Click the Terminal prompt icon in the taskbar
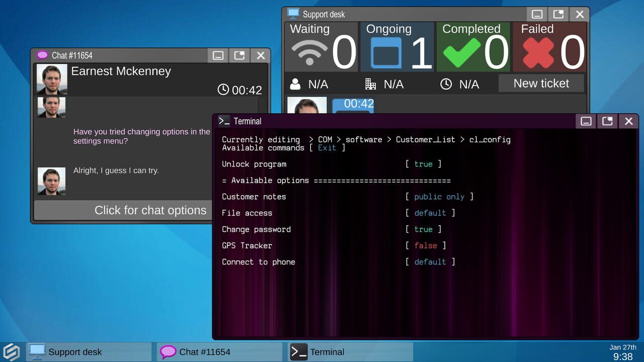Screen dimensions: 644x362 (298, 352)
